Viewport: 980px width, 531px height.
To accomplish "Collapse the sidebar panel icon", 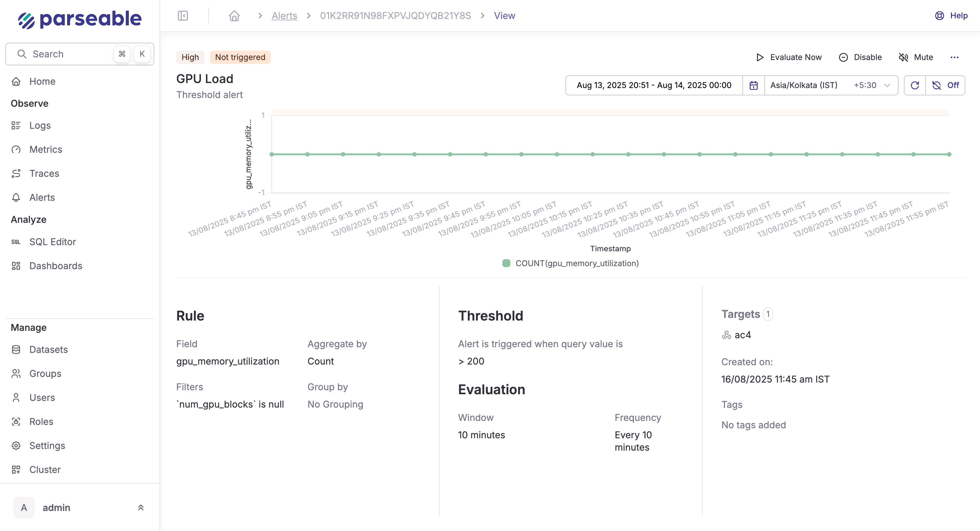I will coord(183,16).
